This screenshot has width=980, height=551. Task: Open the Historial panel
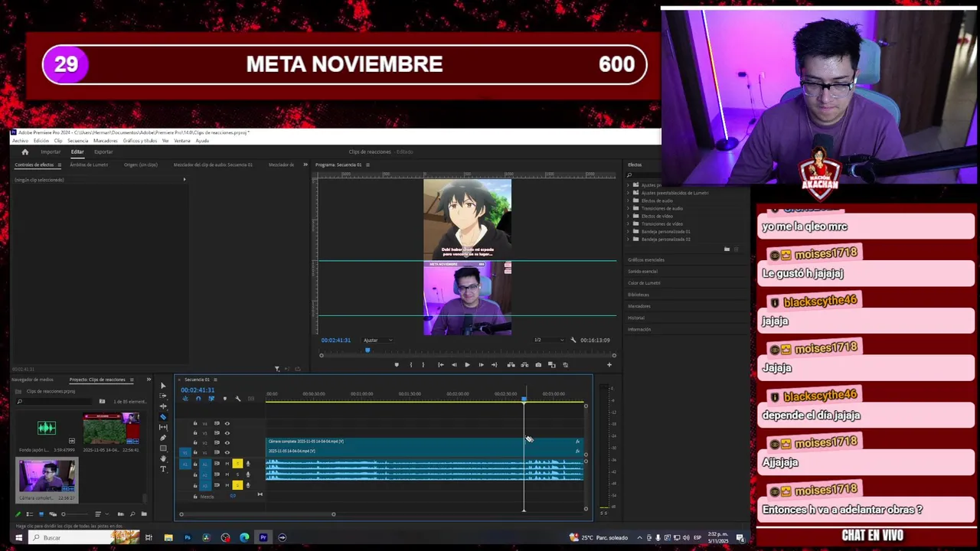click(636, 318)
